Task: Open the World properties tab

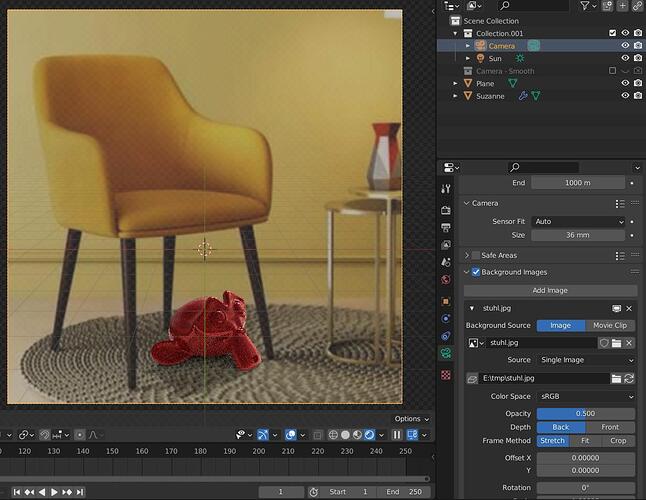Action: [x=446, y=280]
